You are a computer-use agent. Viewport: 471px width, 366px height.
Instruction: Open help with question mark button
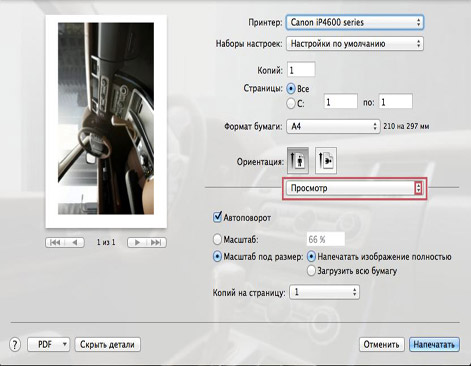click(x=15, y=344)
